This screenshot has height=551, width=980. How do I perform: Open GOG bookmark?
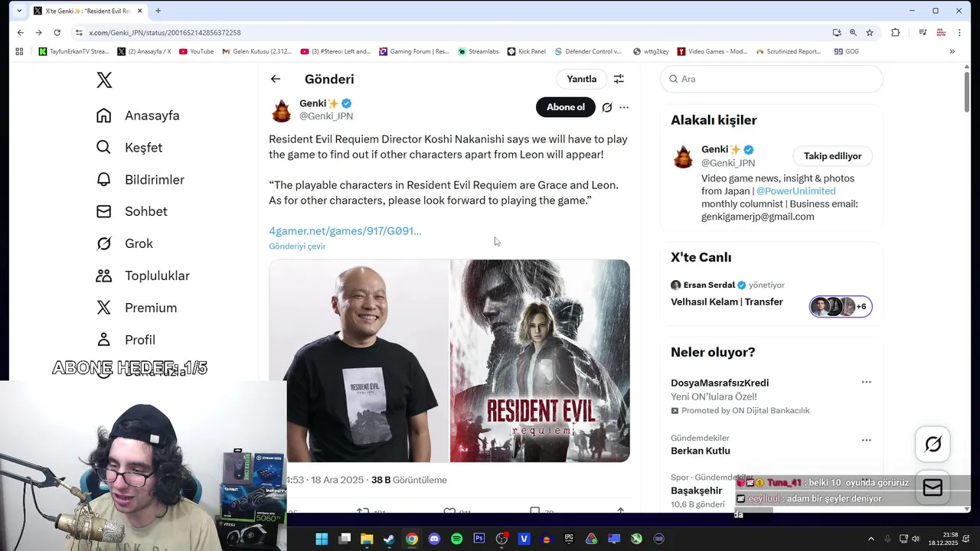[x=846, y=51]
